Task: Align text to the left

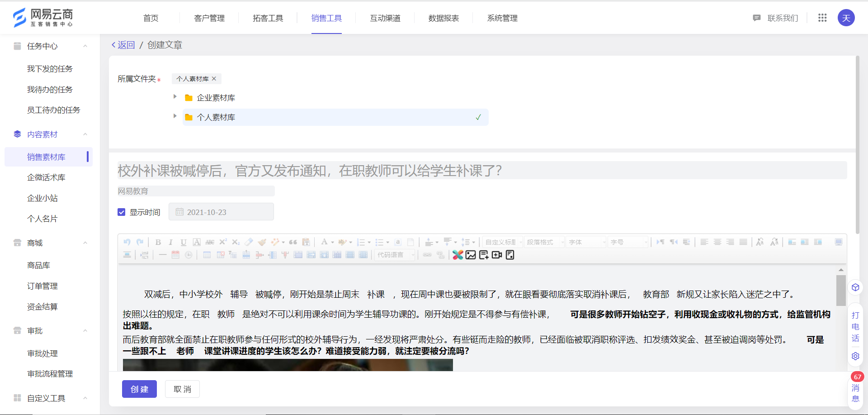Action: pyautogui.click(x=704, y=242)
